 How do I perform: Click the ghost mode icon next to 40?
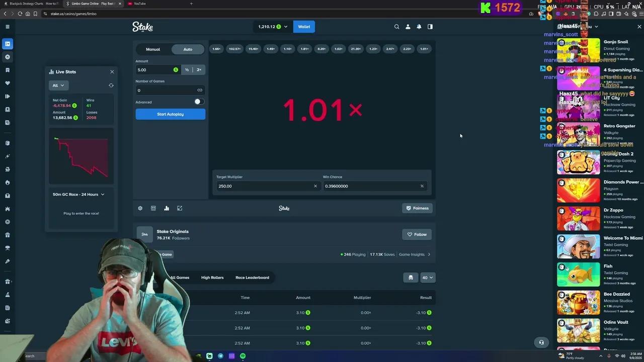click(x=411, y=278)
